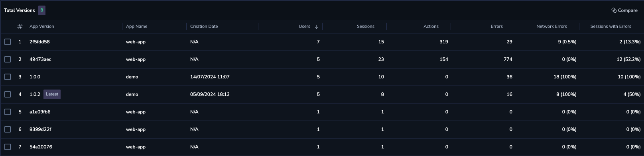The height and width of the screenshot is (156, 644).
Task: Enable the checkbox for version a1e09fb6
Action: 8,112
